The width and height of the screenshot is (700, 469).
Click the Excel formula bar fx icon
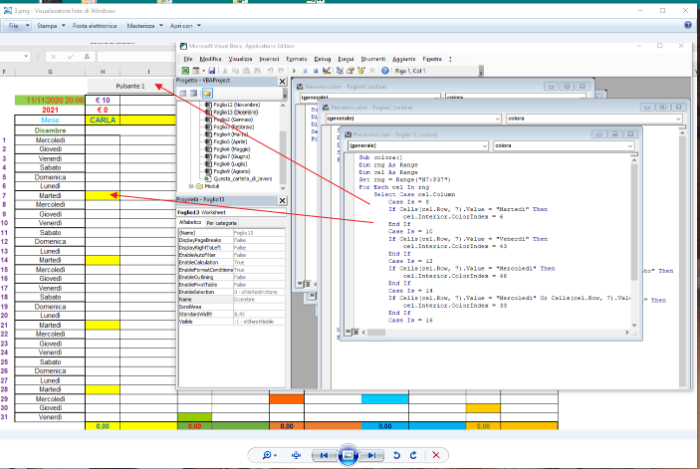click(87, 57)
